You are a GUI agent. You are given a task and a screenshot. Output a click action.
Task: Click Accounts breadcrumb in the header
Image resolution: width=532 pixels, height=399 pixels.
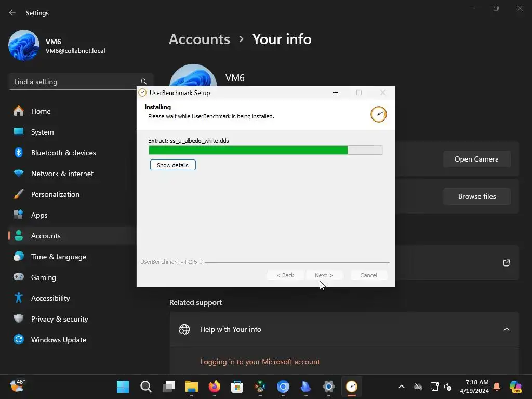pyautogui.click(x=199, y=39)
